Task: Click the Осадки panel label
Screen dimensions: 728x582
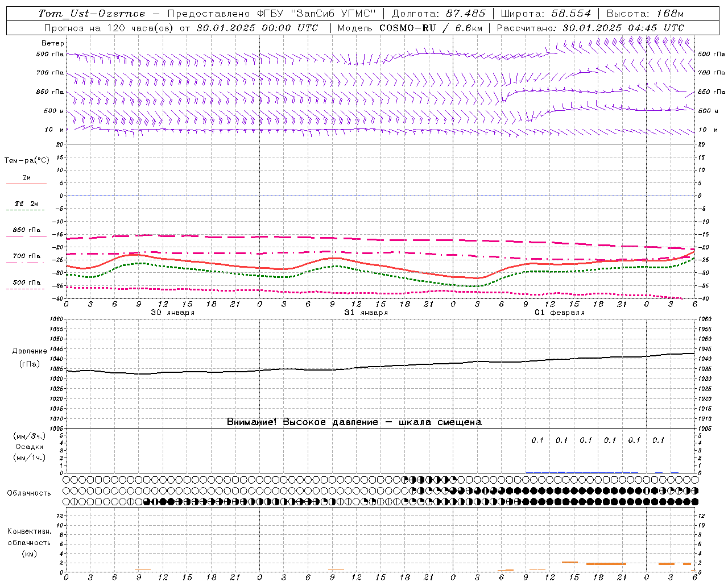Action: [30, 447]
